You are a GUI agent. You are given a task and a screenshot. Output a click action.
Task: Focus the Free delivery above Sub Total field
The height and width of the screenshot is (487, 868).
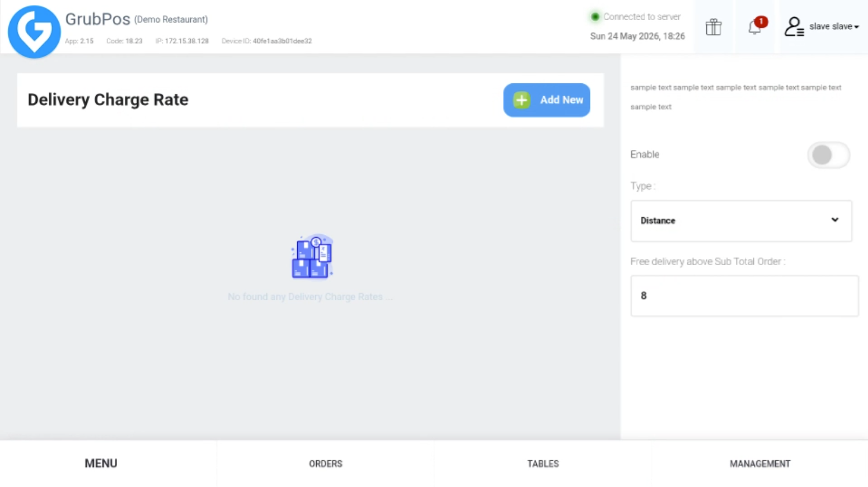tap(744, 296)
